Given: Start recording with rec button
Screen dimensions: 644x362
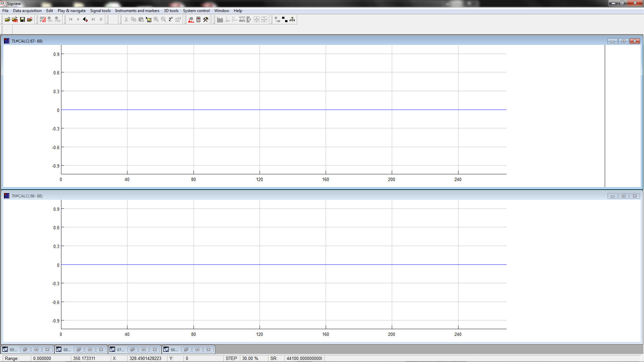Looking at the screenshot, I should pyautogui.click(x=50, y=19).
